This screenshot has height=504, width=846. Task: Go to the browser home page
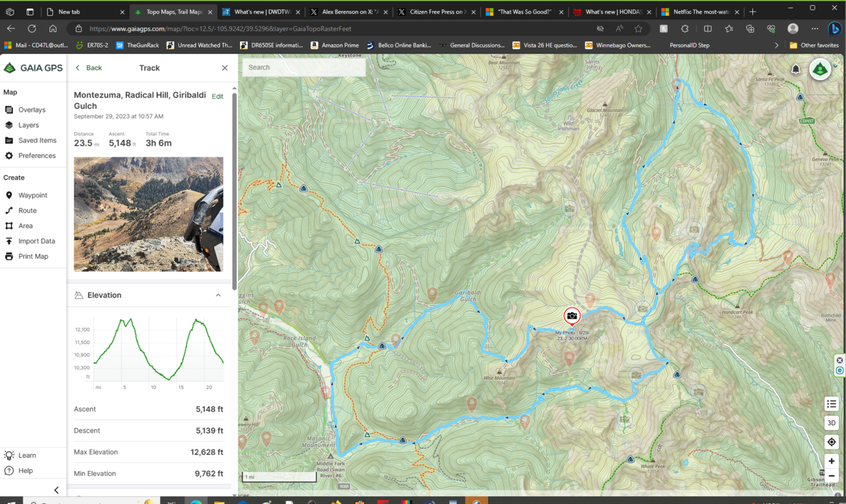(x=53, y=29)
